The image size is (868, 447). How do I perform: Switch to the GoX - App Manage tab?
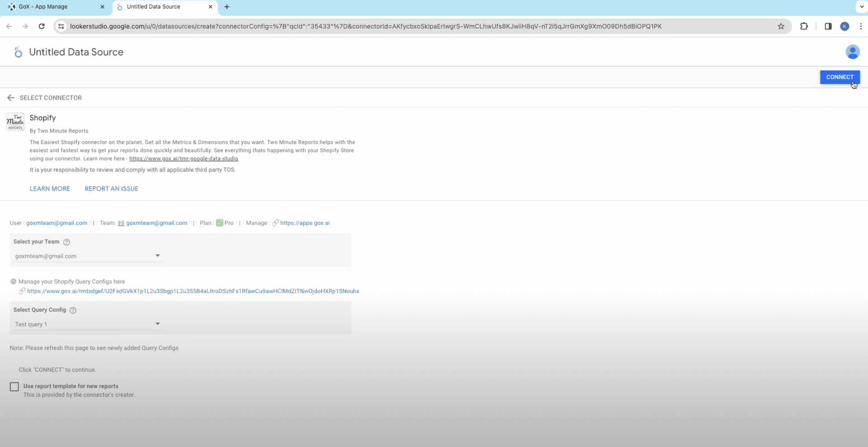(57, 7)
